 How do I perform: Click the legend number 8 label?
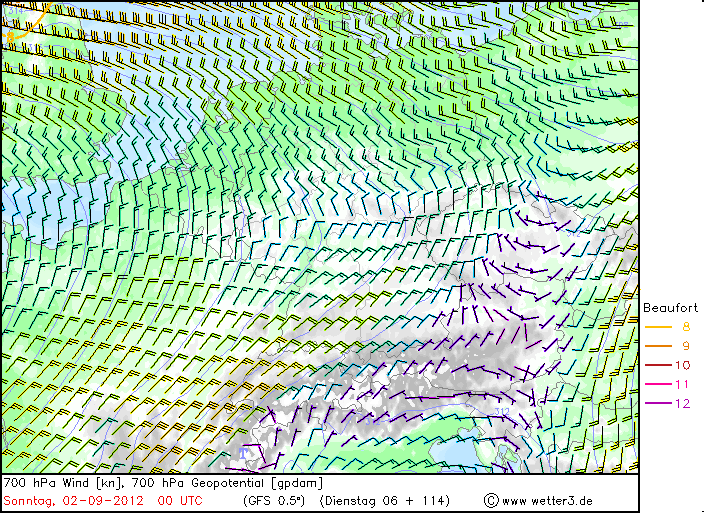686,327
